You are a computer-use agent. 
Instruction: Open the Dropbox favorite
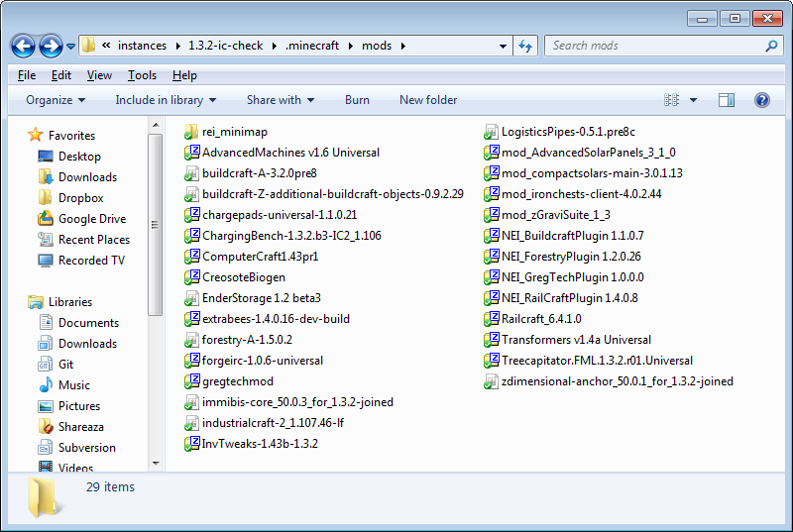80,198
